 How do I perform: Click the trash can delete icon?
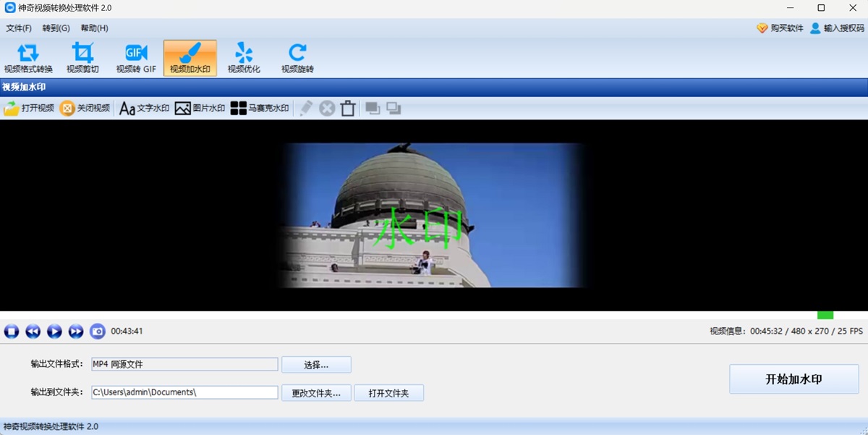click(x=348, y=109)
